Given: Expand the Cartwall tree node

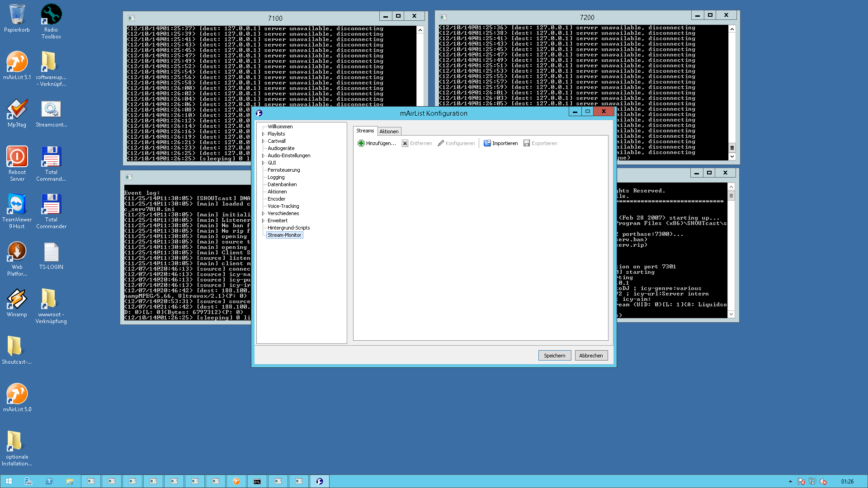Looking at the screenshot, I should pos(263,141).
